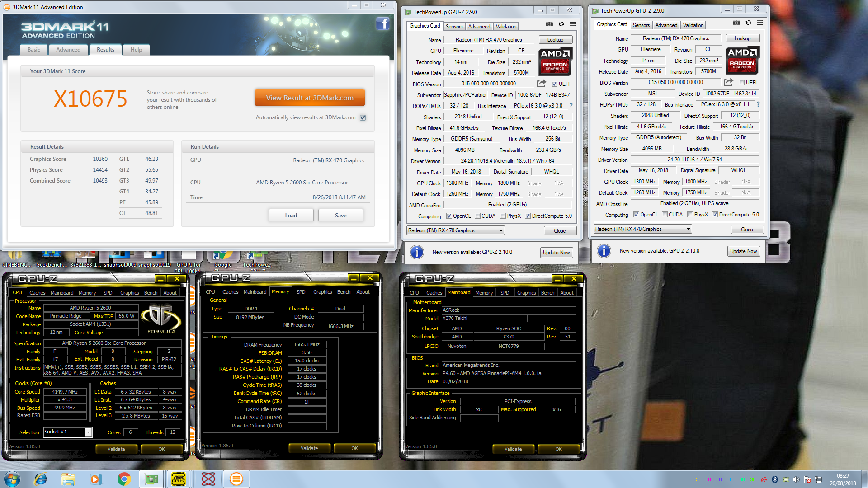Export BIOS via share icon, right GPU-Z
The height and width of the screenshot is (488, 868).
pyautogui.click(x=728, y=82)
